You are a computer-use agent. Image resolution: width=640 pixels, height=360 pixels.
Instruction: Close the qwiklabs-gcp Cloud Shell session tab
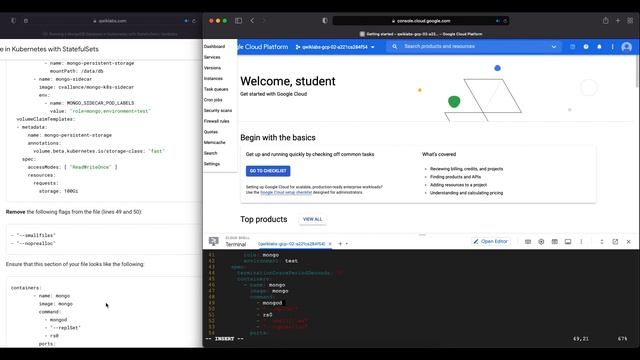point(330,244)
